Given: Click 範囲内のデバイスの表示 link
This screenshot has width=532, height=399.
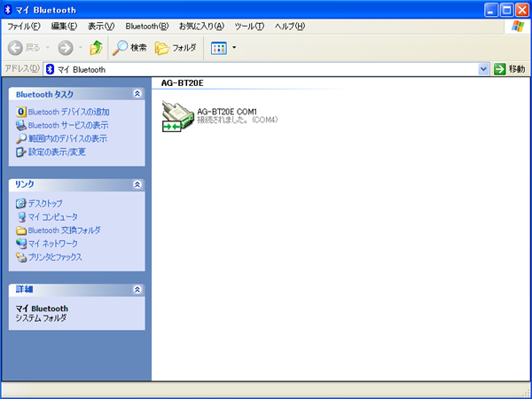Looking at the screenshot, I should 67,138.
